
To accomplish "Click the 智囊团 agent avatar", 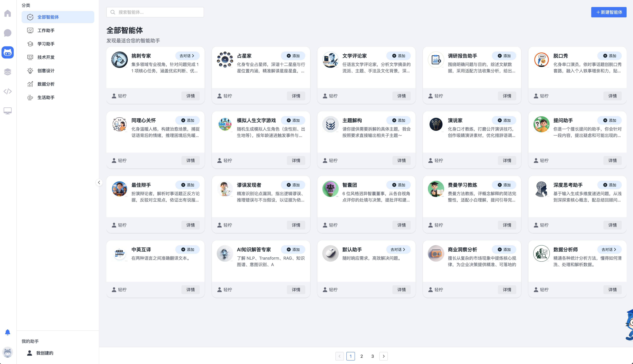I will (x=330, y=189).
